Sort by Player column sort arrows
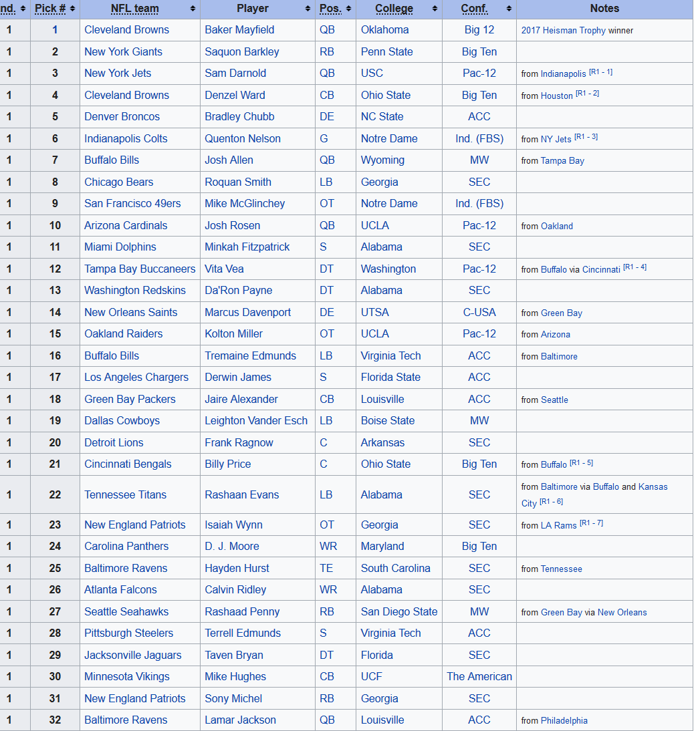 coord(308,9)
